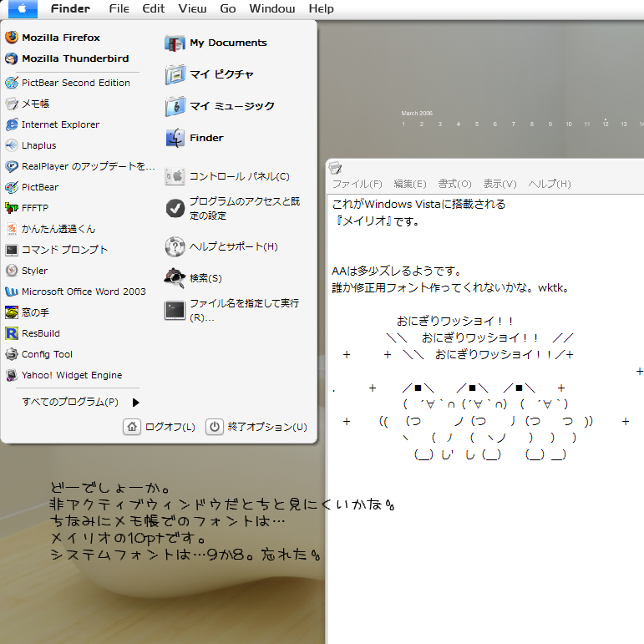Screen dimensions: 644x644
Task: Open コマンド プロンプト
Action: click(56, 250)
